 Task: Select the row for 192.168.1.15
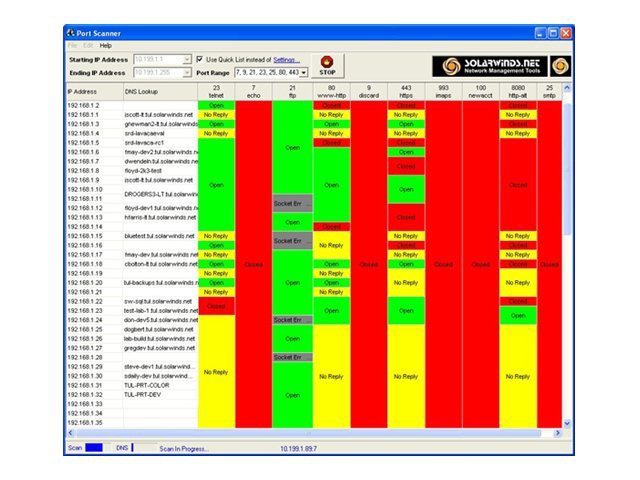click(92, 236)
